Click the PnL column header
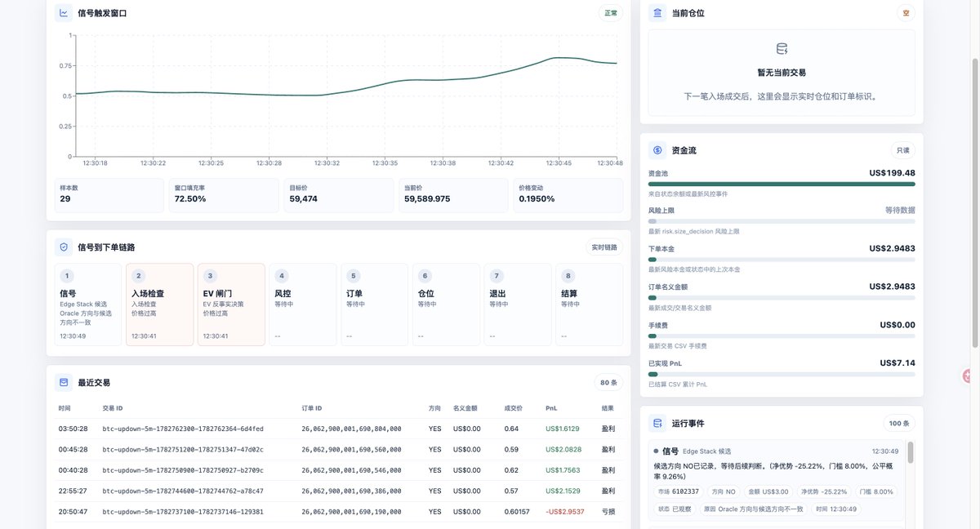 coord(550,407)
